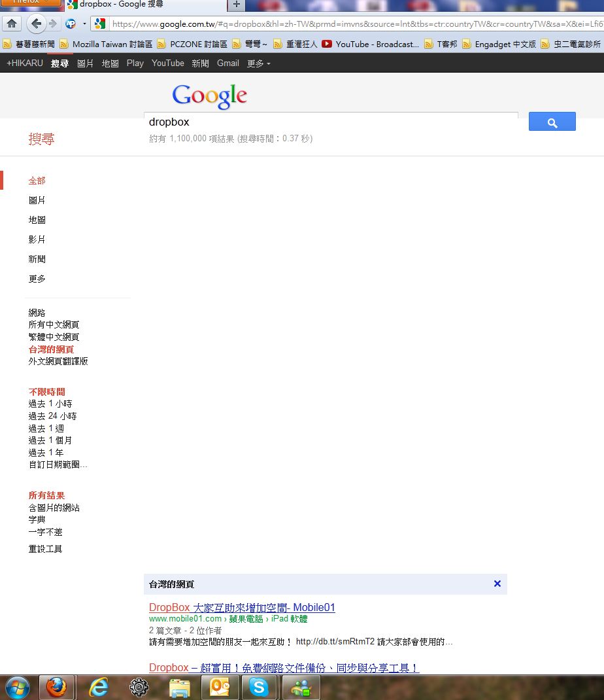This screenshot has width=604, height=700.
Task: Click the blue magnifier search button
Action: coord(552,122)
